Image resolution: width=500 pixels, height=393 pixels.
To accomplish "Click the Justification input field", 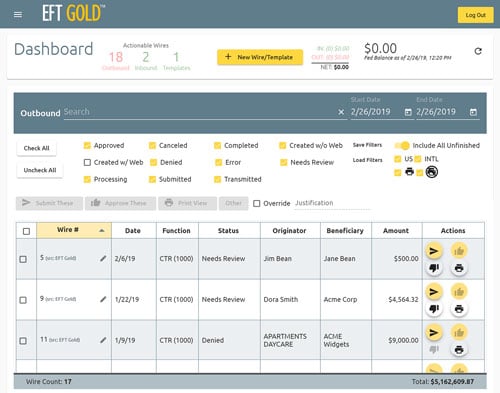I will click(x=332, y=203).
